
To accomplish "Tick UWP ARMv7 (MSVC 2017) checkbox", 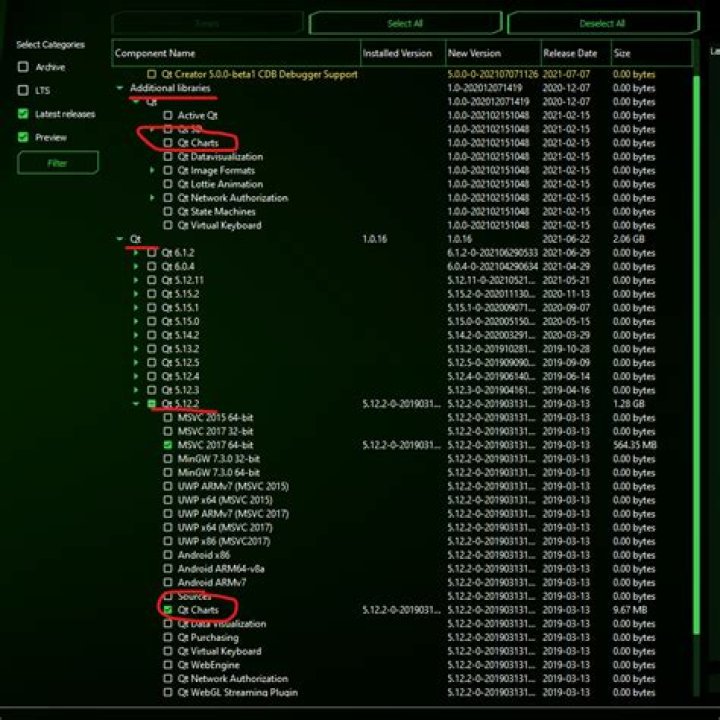I will [168, 514].
